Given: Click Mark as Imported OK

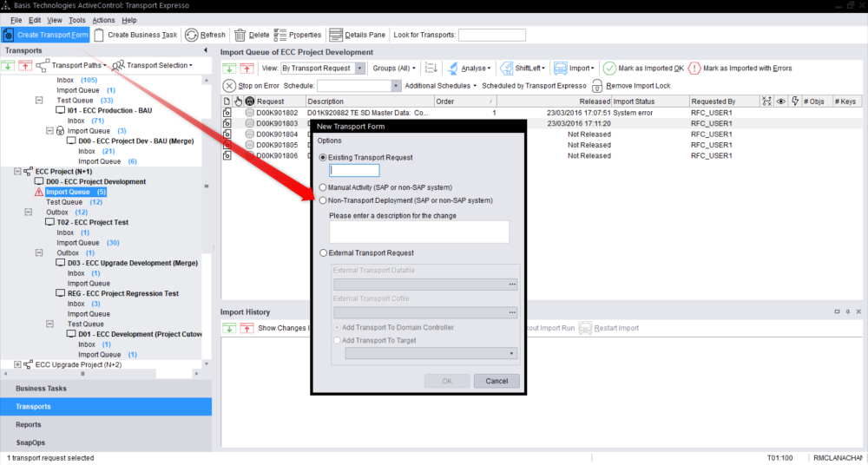Looking at the screenshot, I should (x=643, y=68).
